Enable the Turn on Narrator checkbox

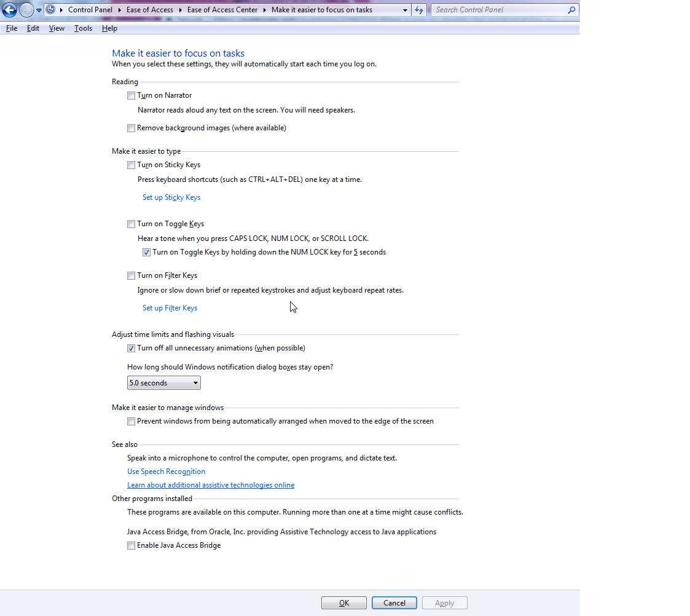131,95
